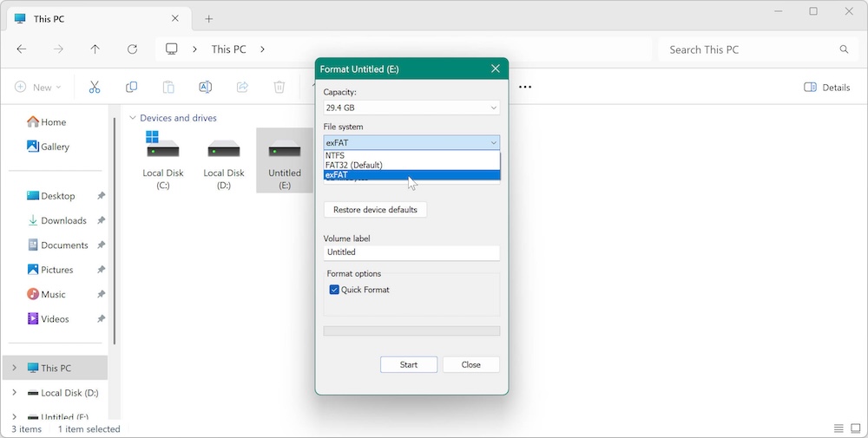Open Home in the navigation pane
This screenshot has height=438, width=868.
pyautogui.click(x=47, y=121)
